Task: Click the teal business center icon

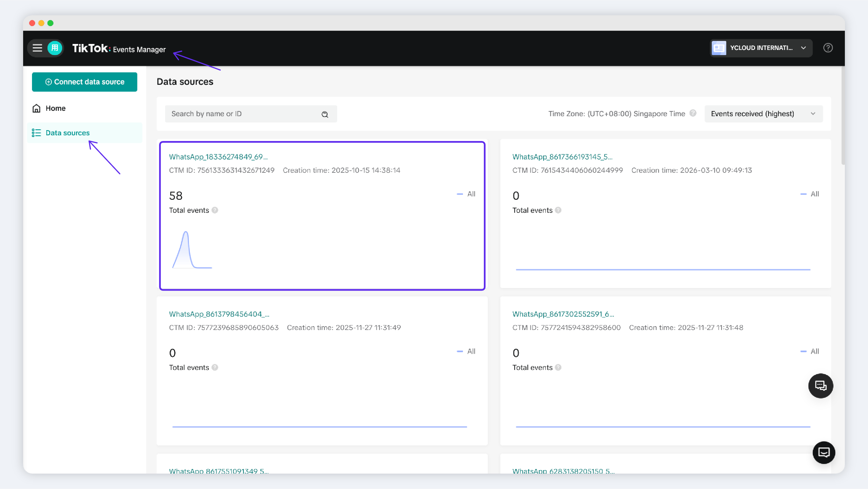Action: pos(55,48)
